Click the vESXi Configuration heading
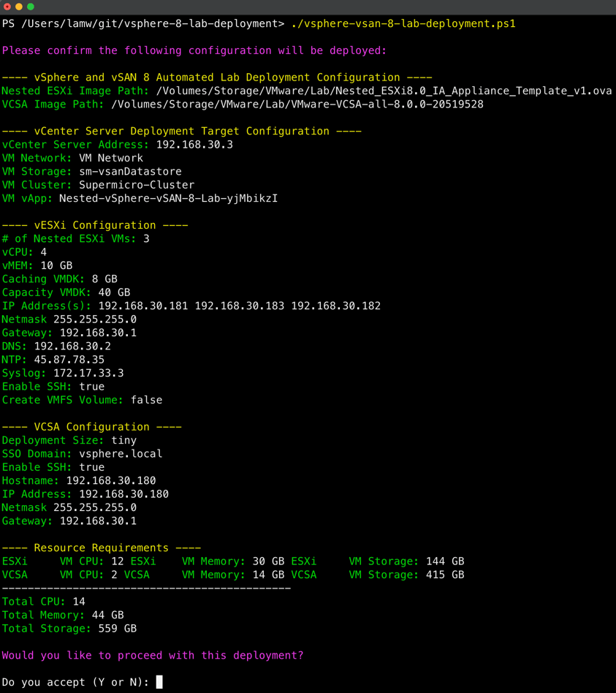 click(x=95, y=225)
